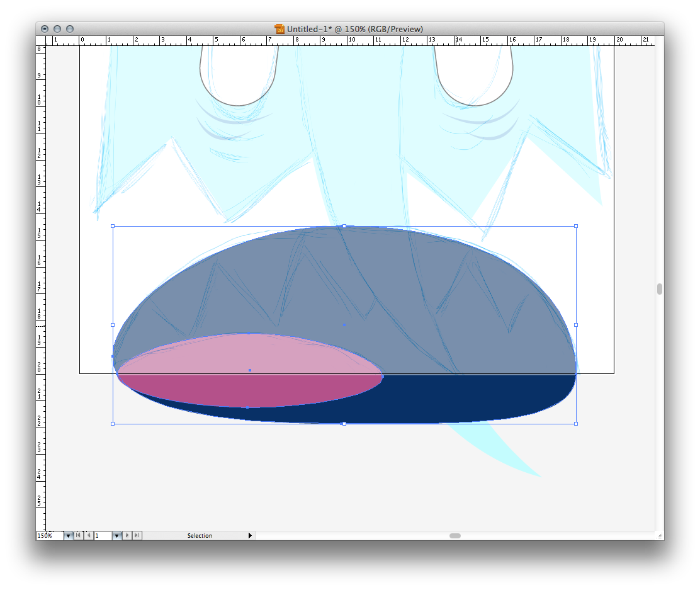700x590 pixels.
Task: Click the vertical scrollbar thumb
Action: [x=659, y=289]
